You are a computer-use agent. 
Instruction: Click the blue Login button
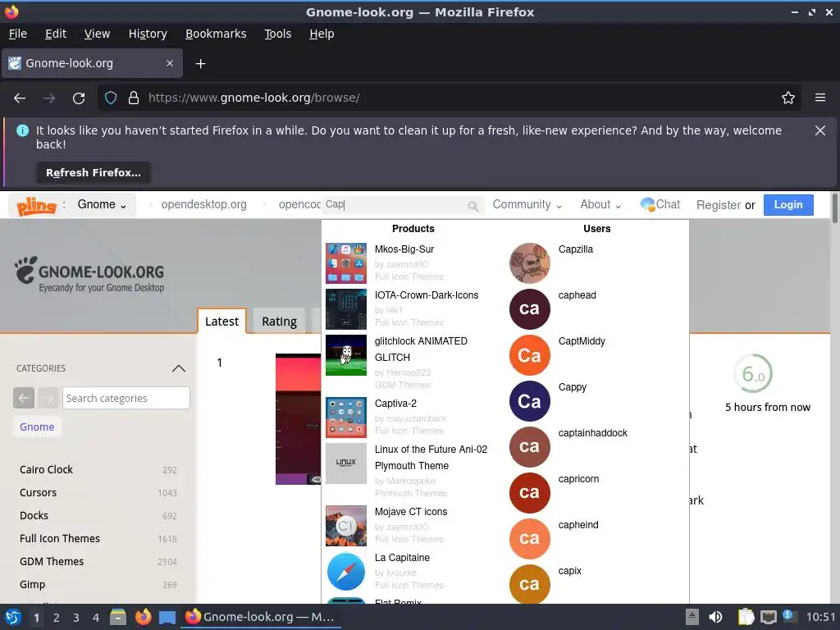(788, 204)
